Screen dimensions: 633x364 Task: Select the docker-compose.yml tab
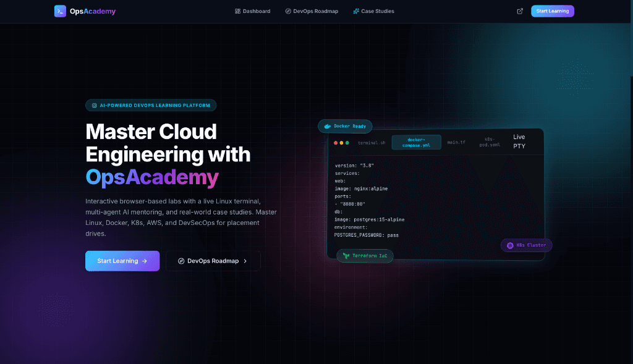[416, 143]
